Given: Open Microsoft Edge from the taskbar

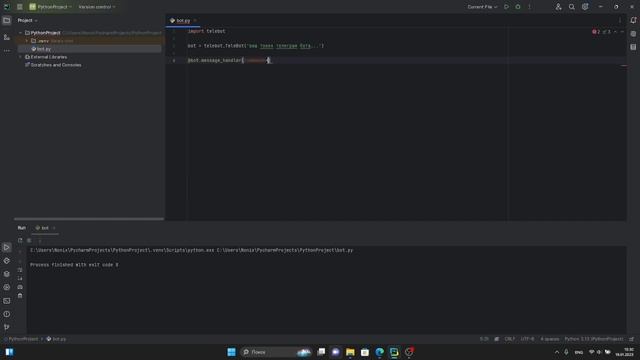Looking at the screenshot, I should click(380, 352).
